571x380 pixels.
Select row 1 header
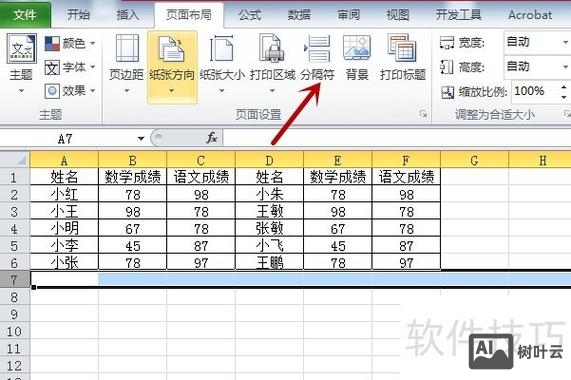click(x=15, y=177)
